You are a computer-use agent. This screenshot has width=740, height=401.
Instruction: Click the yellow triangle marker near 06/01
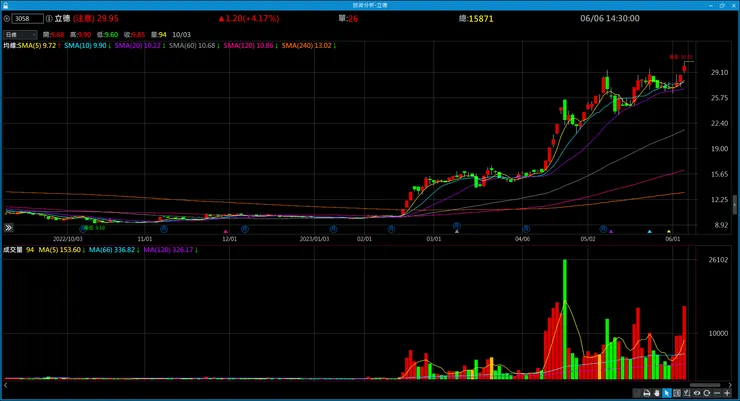pos(669,232)
